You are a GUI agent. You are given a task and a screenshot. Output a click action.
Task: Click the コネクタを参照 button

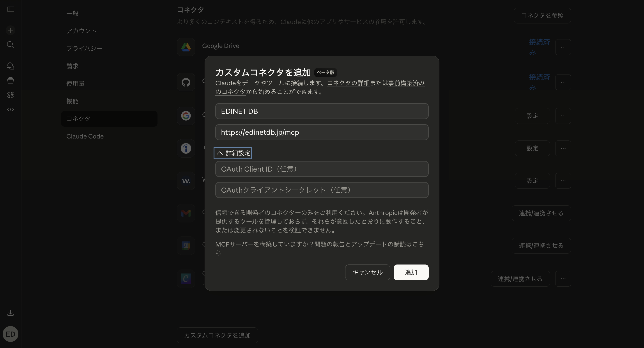542,15
